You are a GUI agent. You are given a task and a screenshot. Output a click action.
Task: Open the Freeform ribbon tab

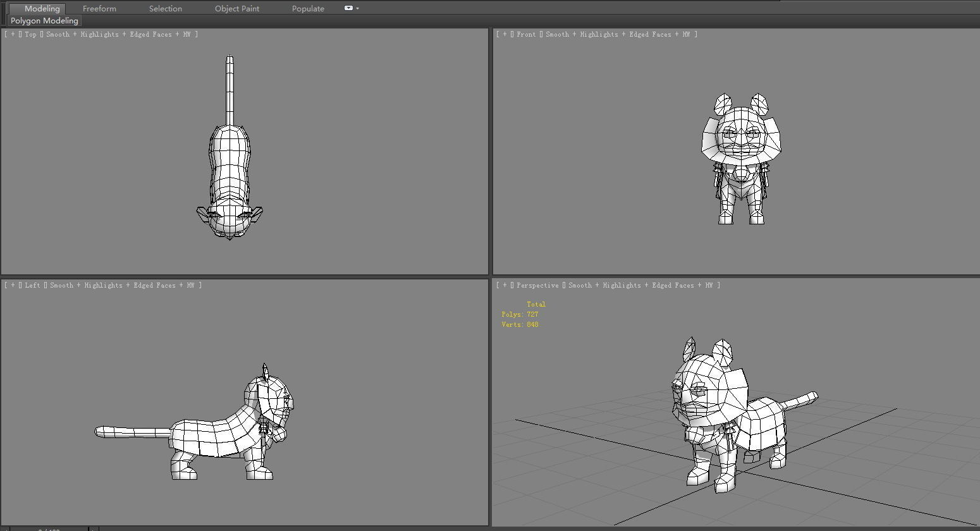[99, 8]
